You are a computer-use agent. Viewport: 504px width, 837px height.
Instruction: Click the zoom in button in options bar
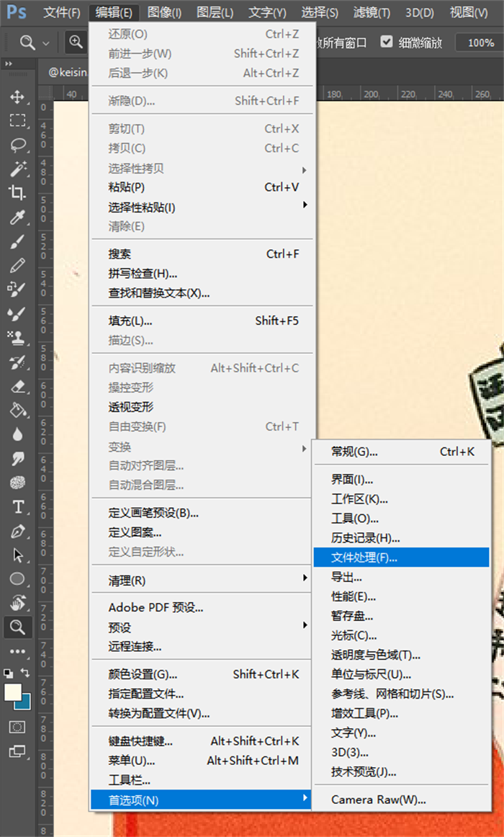[76, 42]
